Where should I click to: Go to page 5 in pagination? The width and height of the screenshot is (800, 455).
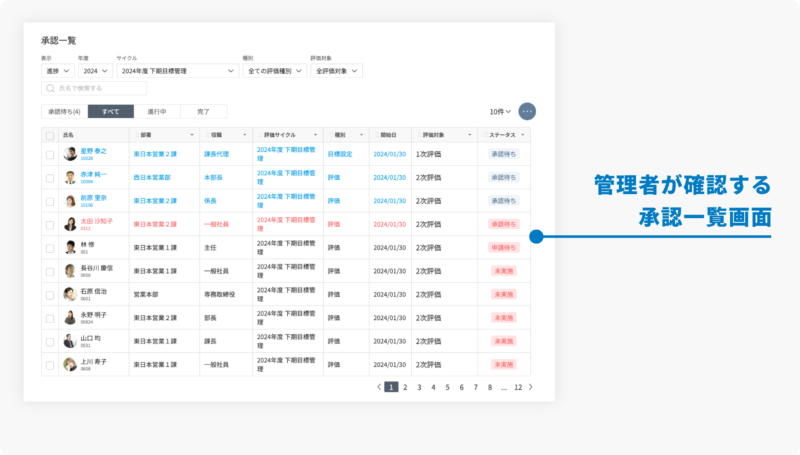(447, 387)
